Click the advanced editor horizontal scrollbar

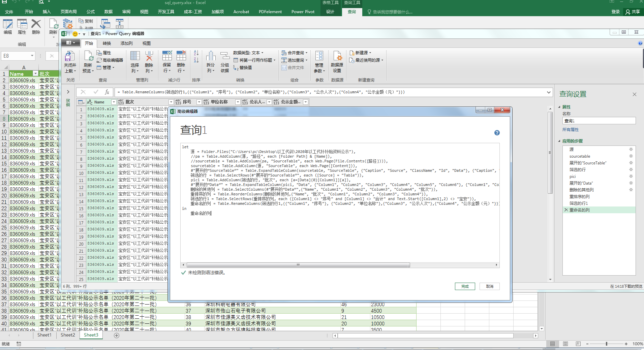pos(298,265)
